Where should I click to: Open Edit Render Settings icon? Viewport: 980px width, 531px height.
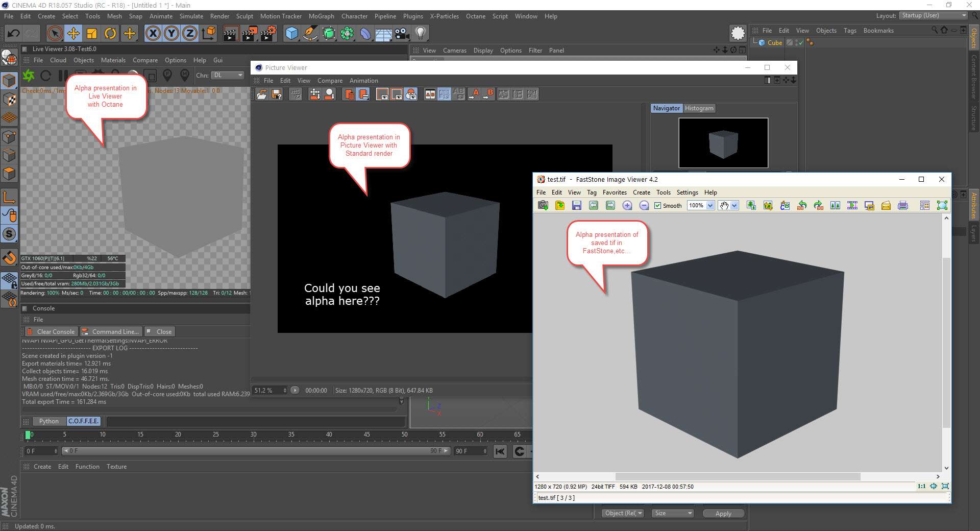coord(268,34)
